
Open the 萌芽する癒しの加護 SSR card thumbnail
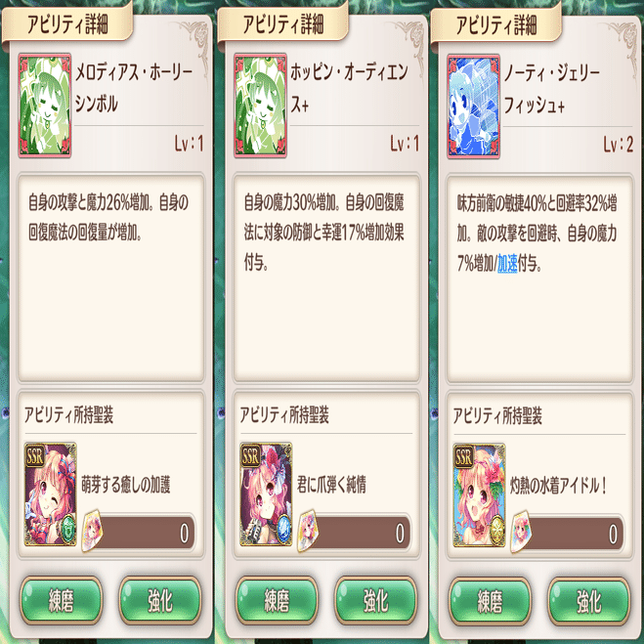click(x=51, y=494)
